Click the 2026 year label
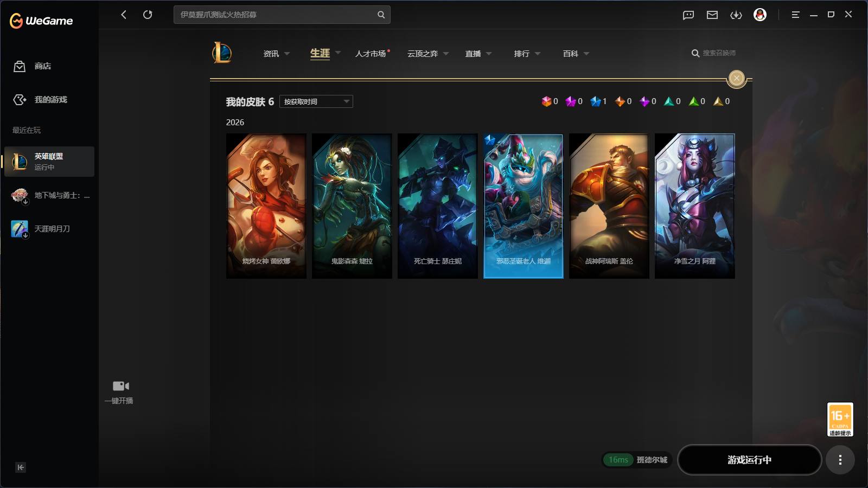The height and width of the screenshot is (488, 868). tap(235, 123)
